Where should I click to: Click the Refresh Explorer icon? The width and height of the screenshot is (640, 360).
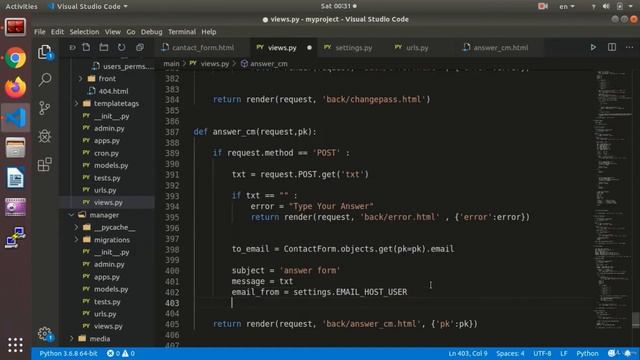click(122, 47)
